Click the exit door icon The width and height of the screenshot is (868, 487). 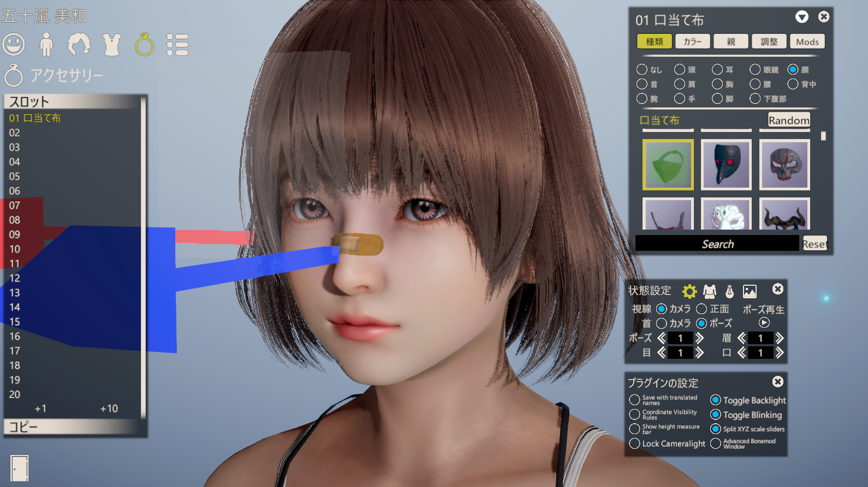click(x=19, y=468)
